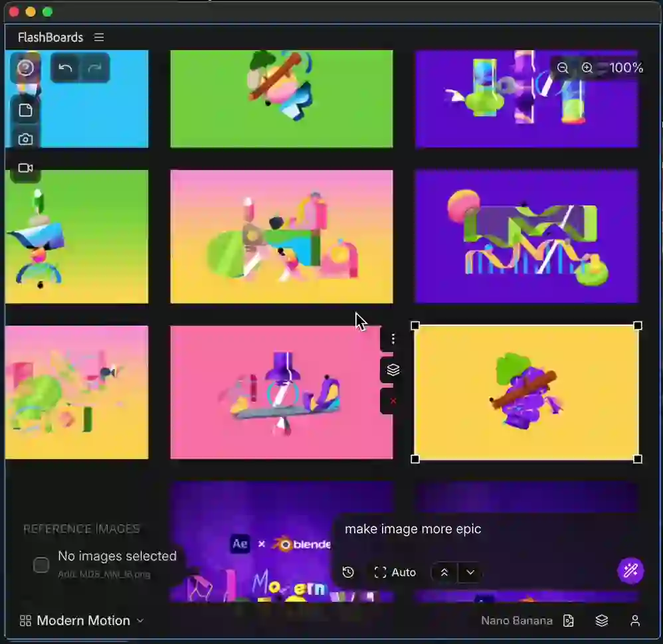Click the undo arrow button
The width and height of the screenshot is (663, 644).
pyautogui.click(x=65, y=68)
